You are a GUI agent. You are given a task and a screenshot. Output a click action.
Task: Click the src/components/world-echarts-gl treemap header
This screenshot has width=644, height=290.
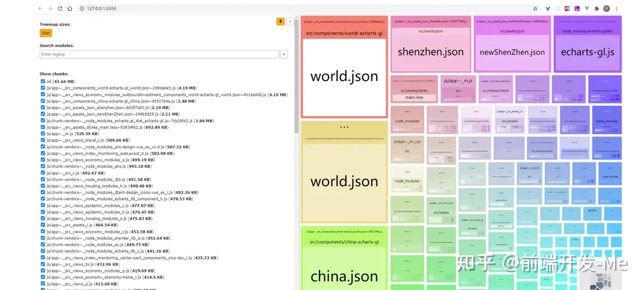pyautogui.click(x=344, y=33)
